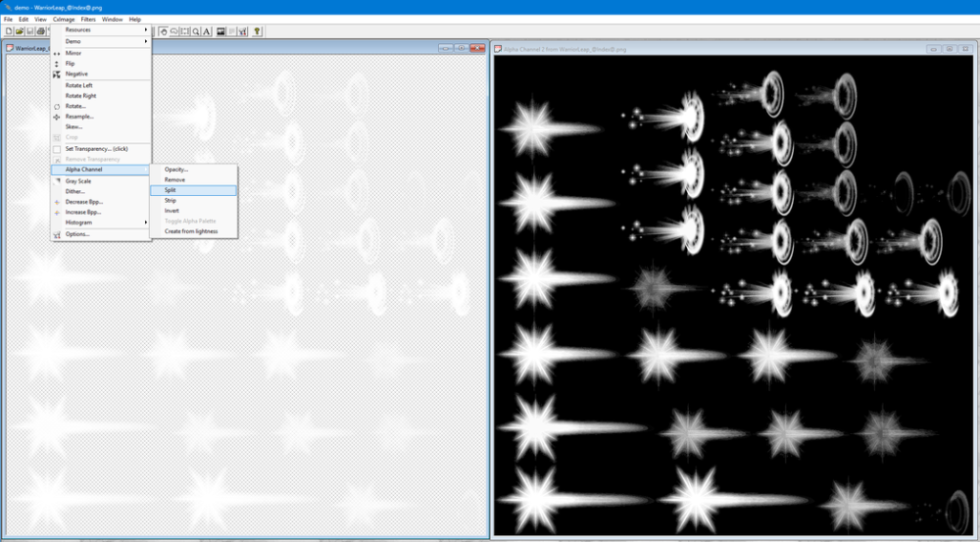Open the Filters menu
The width and height of the screenshot is (980, 542).
tap(88, 19)
